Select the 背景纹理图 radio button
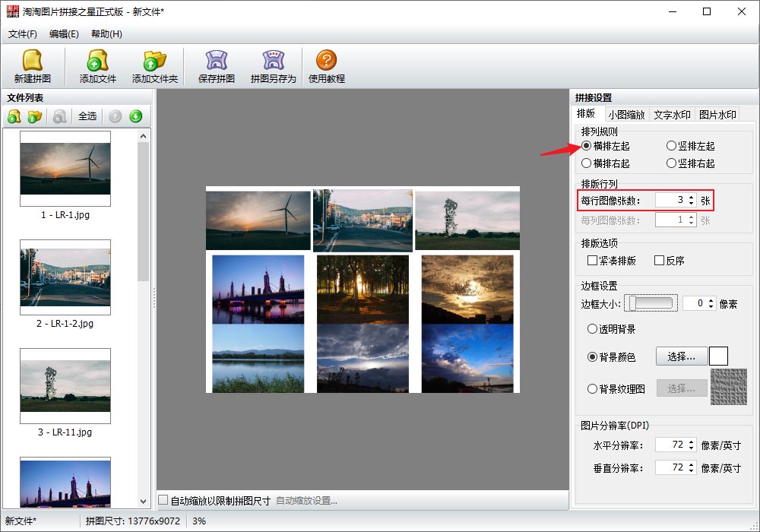 tap(592, 388)
